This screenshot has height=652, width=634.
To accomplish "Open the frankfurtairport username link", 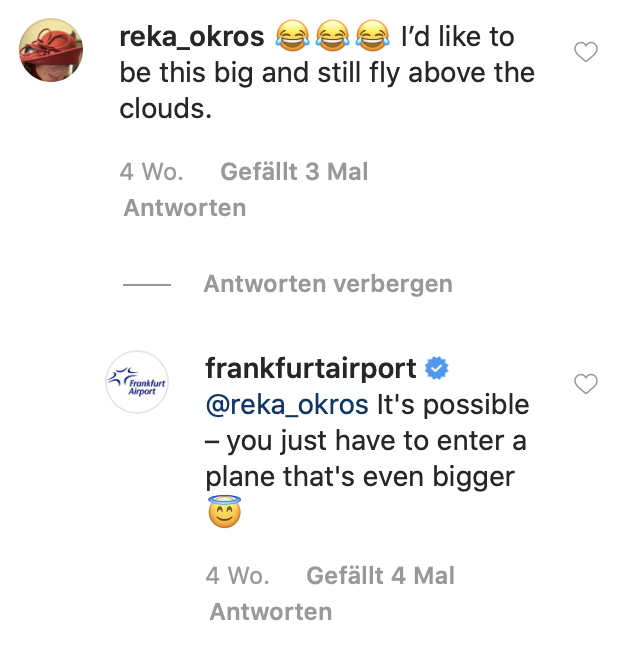I will (311, 368).
